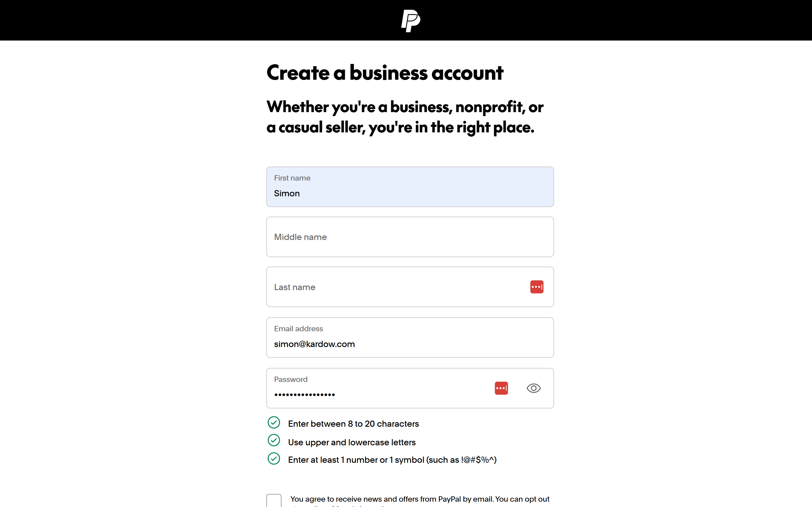Click "Enter between 8 to 20 characters" text
Image resolution: width=812 pixels, height=507 pixels.
tap(353, 424)
